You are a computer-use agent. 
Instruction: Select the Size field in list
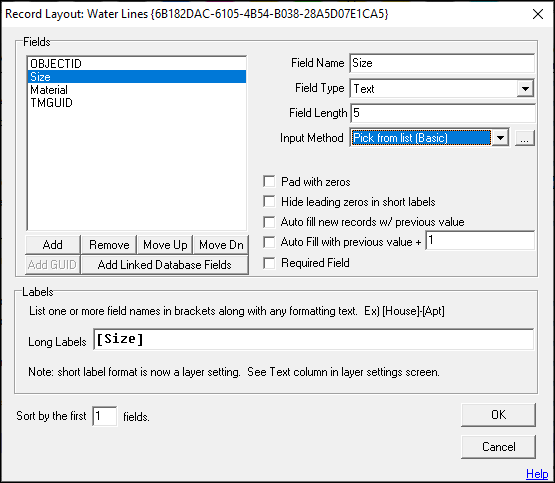pos(137,77)
